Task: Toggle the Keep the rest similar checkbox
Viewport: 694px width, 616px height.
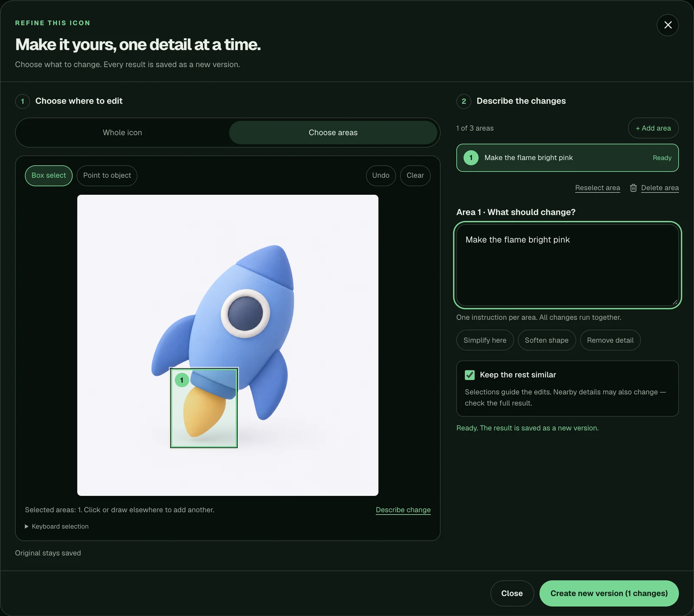Action: [470, 375]
